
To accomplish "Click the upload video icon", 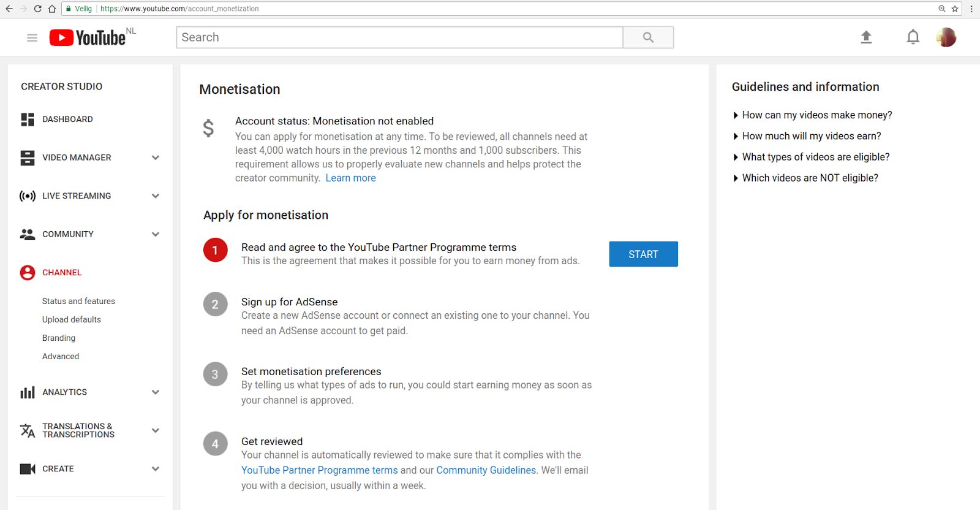I will pyautogui.click(x=866, y=37).
